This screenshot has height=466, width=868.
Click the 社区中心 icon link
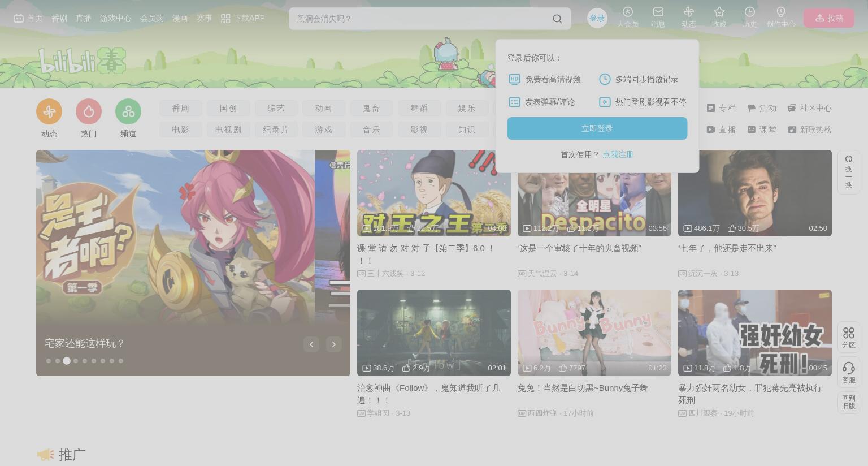792,108
